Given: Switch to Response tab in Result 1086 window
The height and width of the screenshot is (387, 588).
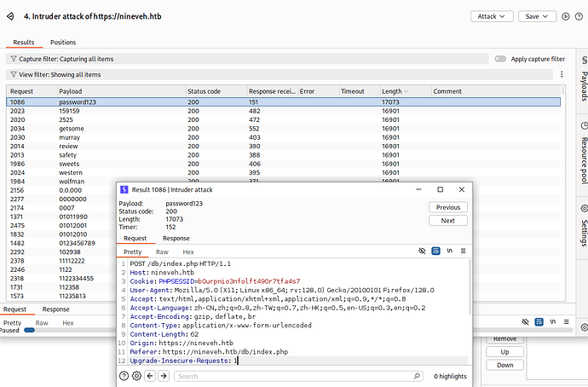Looking at the screenshot, I should pyautogui.click(x=176, y=238).
